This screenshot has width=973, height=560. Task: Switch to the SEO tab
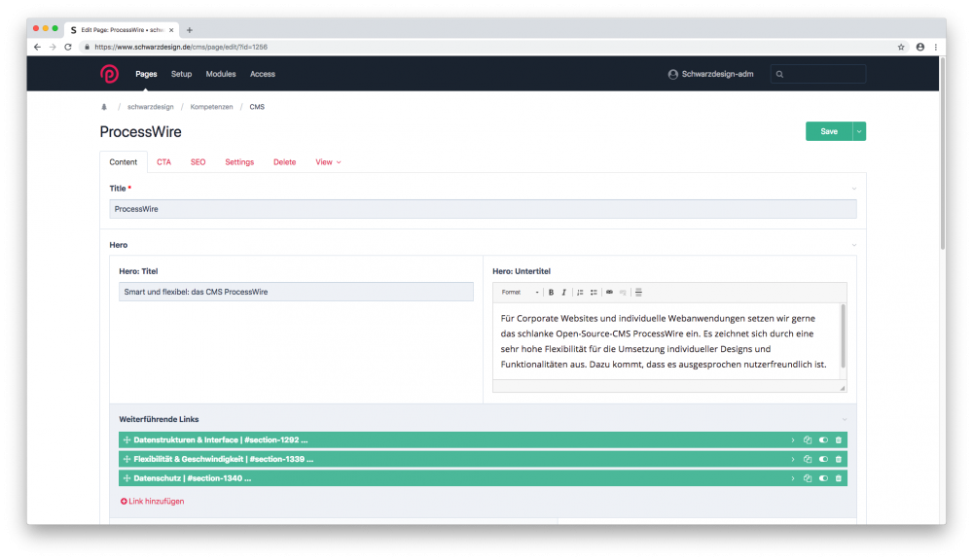198,161
